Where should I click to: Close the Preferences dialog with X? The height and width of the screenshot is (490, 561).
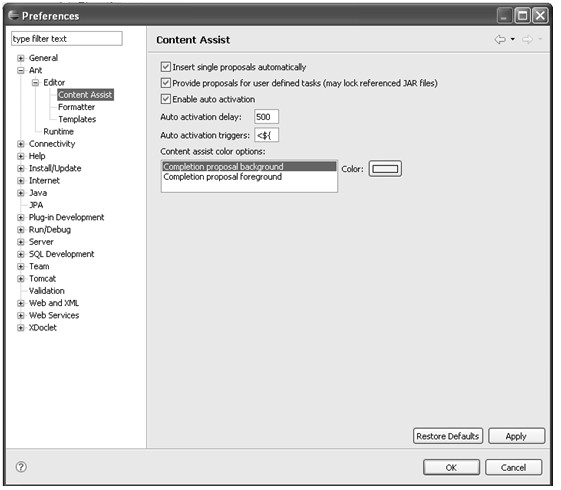540,16
